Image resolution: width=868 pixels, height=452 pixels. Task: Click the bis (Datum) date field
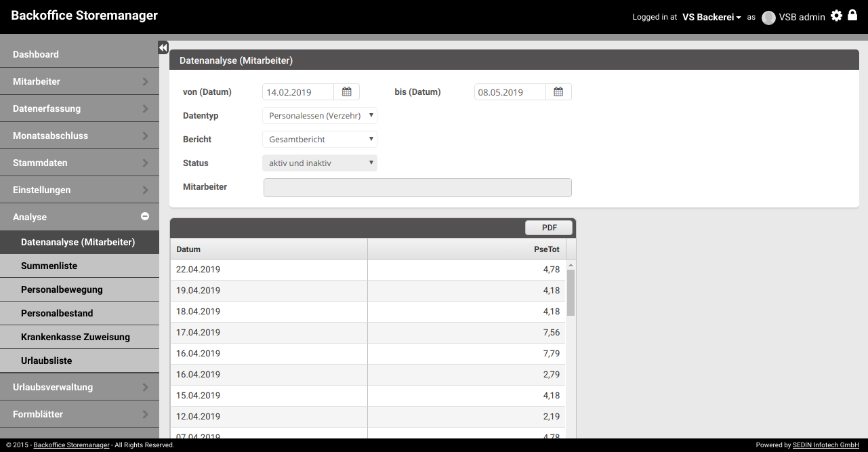point(510,92)
